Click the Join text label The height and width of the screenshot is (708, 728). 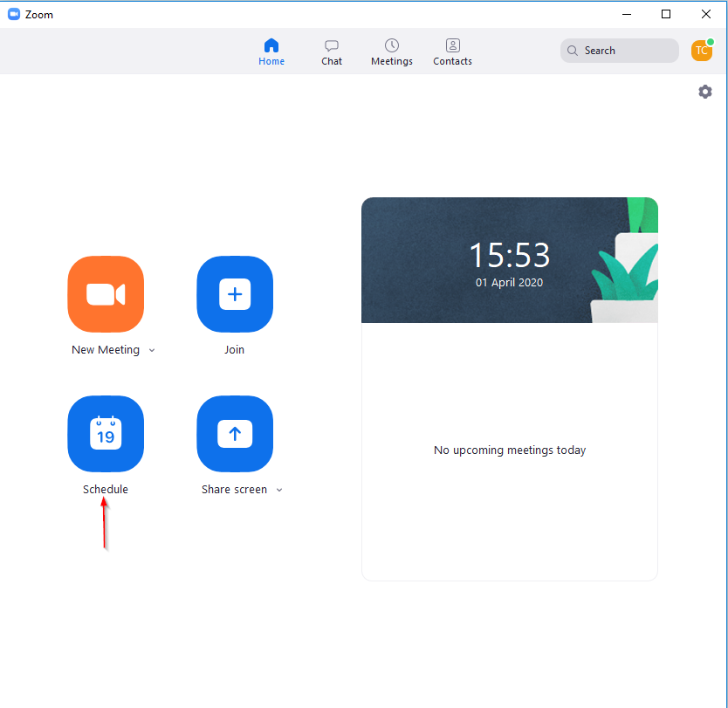(234, 350)
